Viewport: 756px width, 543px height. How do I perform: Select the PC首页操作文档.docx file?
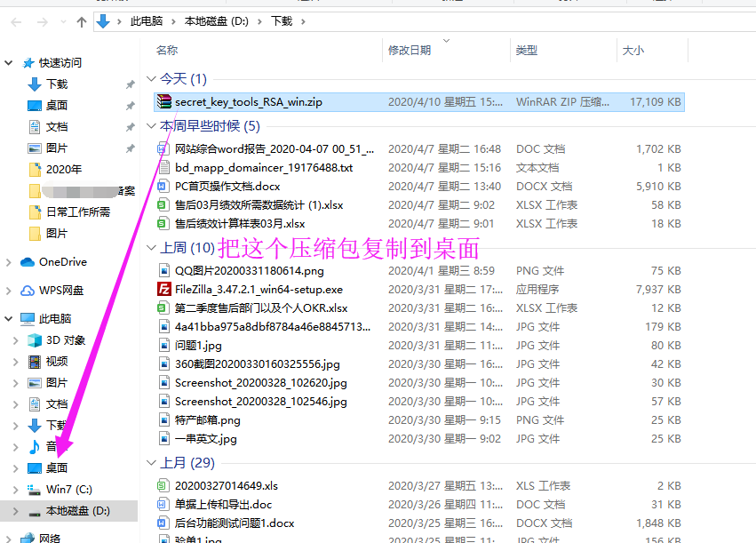(228, 187)
